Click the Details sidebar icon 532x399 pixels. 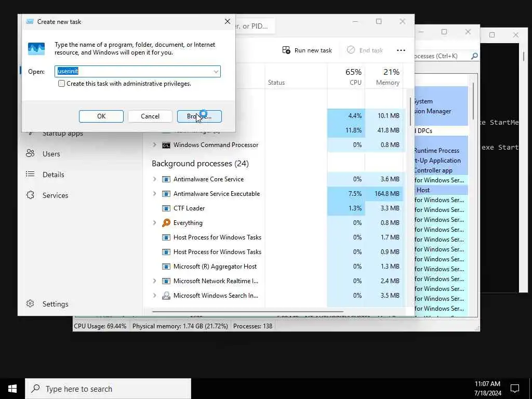tap(30, 174)
